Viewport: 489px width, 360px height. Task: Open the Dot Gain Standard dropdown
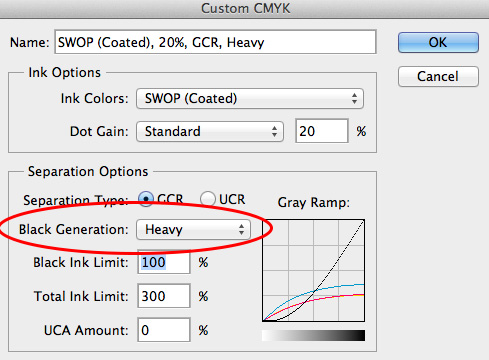point(210,131)
